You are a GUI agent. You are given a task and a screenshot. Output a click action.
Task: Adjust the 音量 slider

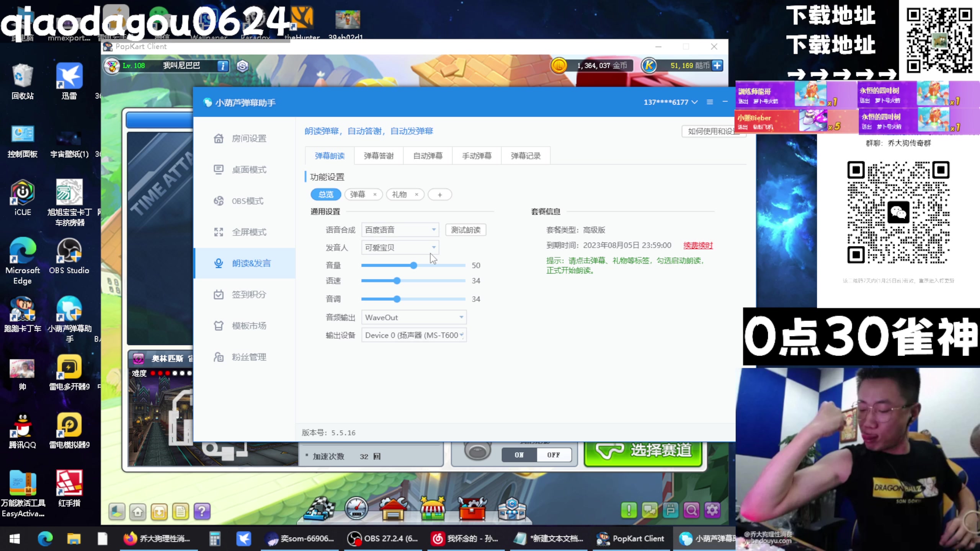(x=413, y=265)
